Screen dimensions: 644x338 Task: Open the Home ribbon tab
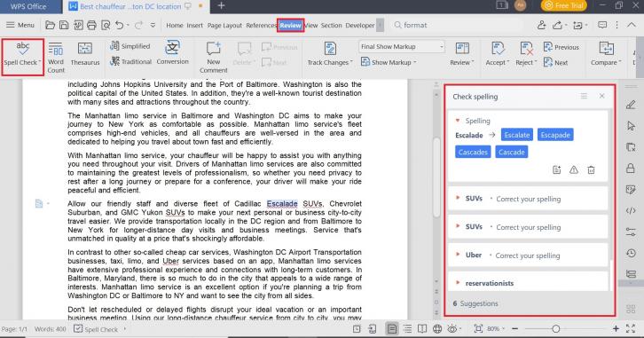point(175,25)
